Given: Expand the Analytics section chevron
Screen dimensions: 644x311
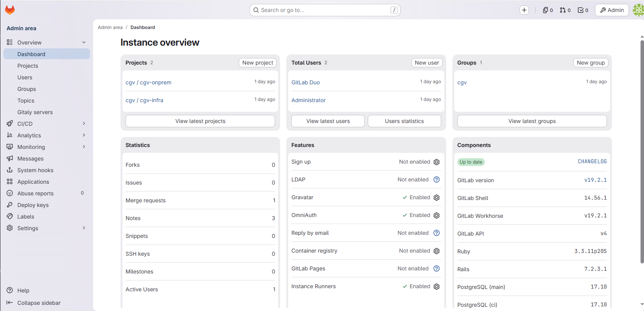Looking at the screenshot, I should (84, 135).
